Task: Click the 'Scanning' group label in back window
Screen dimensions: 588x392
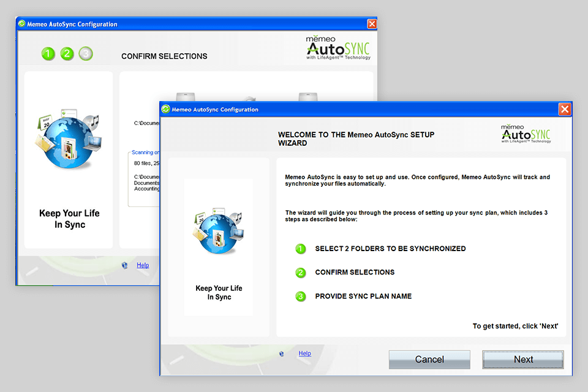Action: click(x=145, y=153)
